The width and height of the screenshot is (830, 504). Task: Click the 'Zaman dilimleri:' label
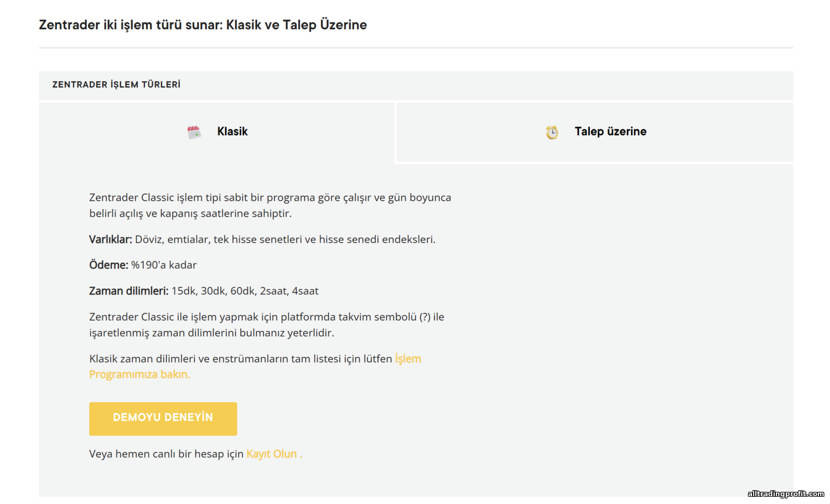click(129, 291)
